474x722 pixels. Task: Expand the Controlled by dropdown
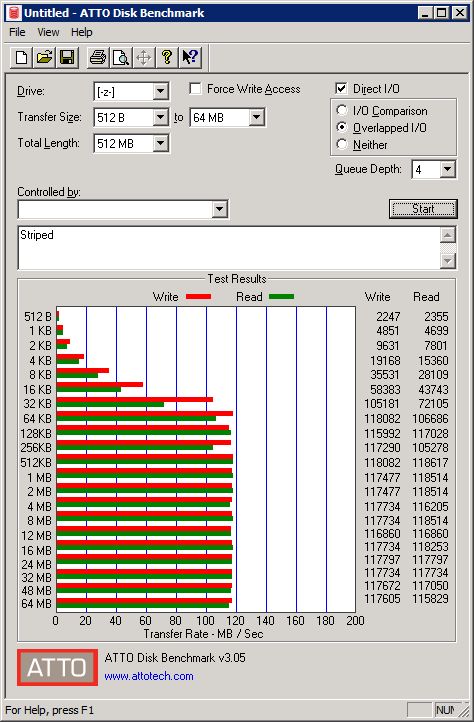point(220,210)
